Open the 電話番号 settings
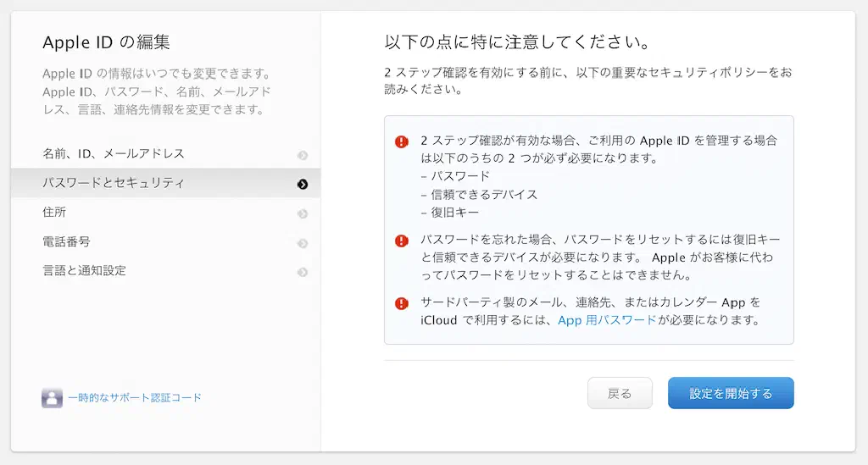The image size is (868, 465). 66,241
